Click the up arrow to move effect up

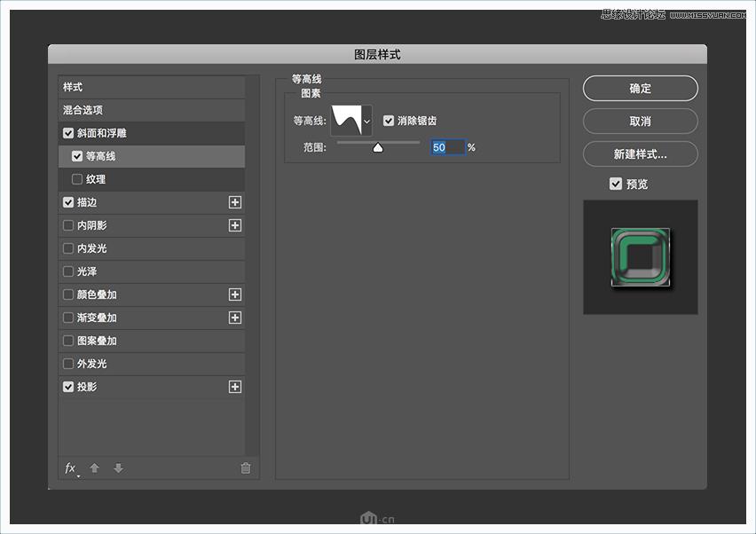[94, 468]
